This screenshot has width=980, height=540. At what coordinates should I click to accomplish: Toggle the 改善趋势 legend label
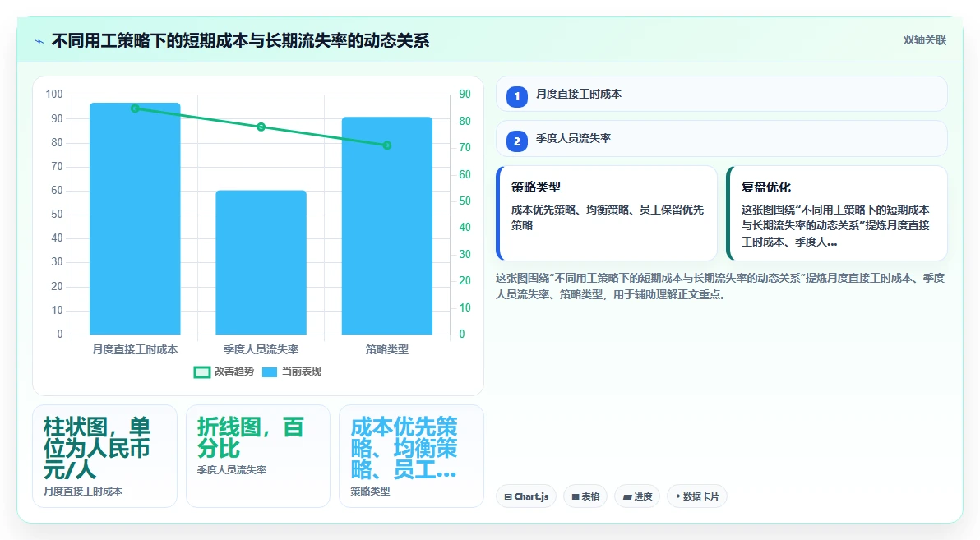234,372
